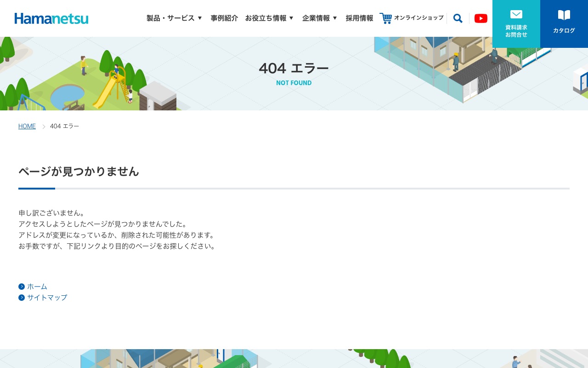Click the arrow icon beside サイトマップ link

click(22, 298)
